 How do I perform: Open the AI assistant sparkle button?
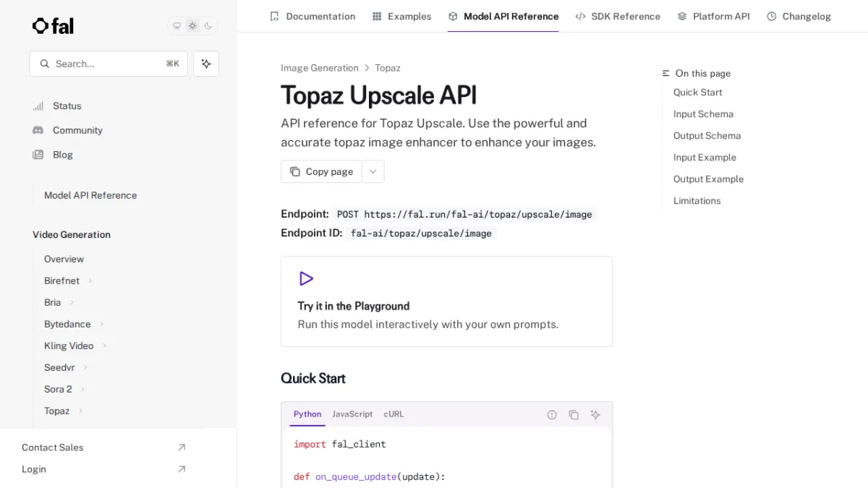(206, 64)
